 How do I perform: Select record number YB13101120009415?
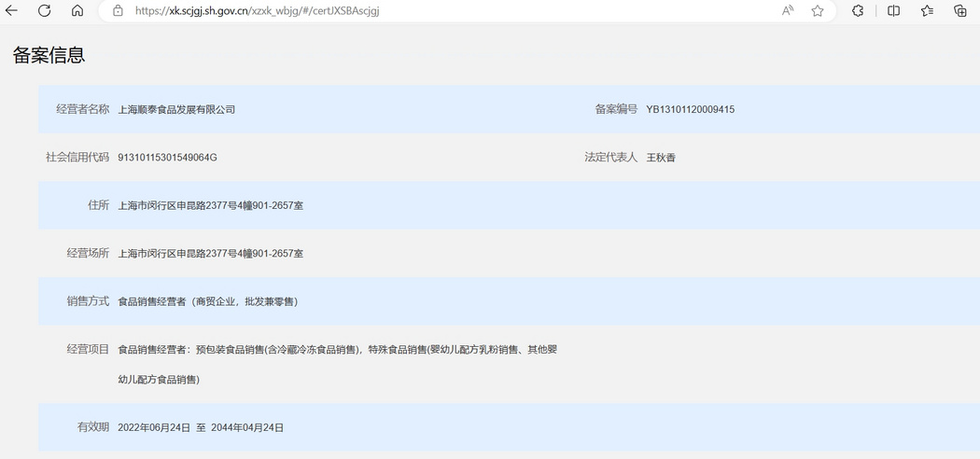click(690, 110)
